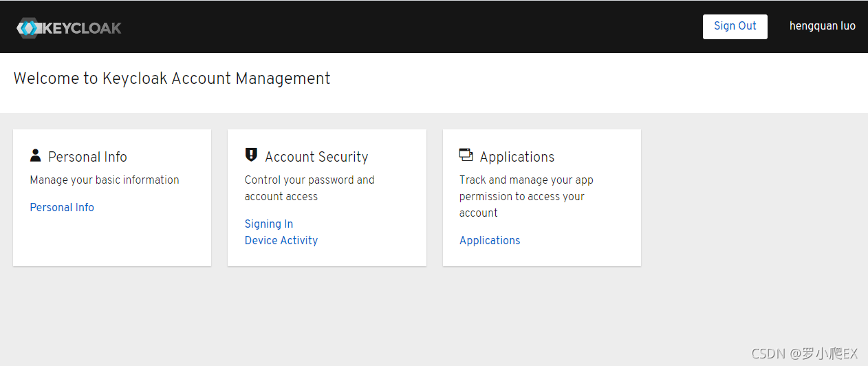Click the hengquan luo username
The image size is (868, 366).
[822, 26]
